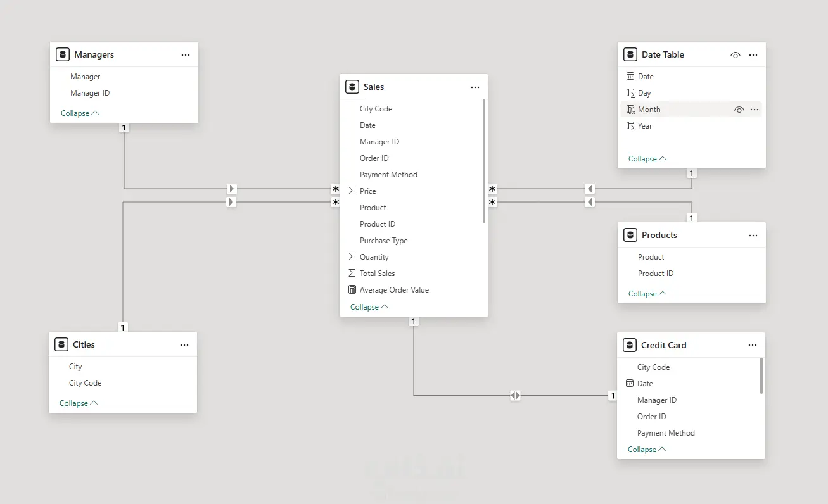Click the Date Table database icon

coord(630,54)
